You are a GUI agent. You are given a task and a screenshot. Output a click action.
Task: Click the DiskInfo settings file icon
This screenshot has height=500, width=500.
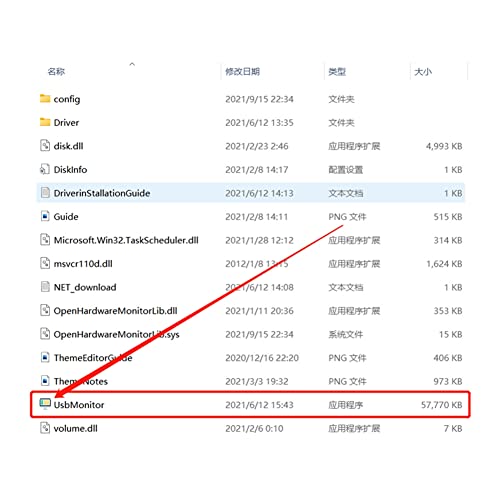coord(45,169)
